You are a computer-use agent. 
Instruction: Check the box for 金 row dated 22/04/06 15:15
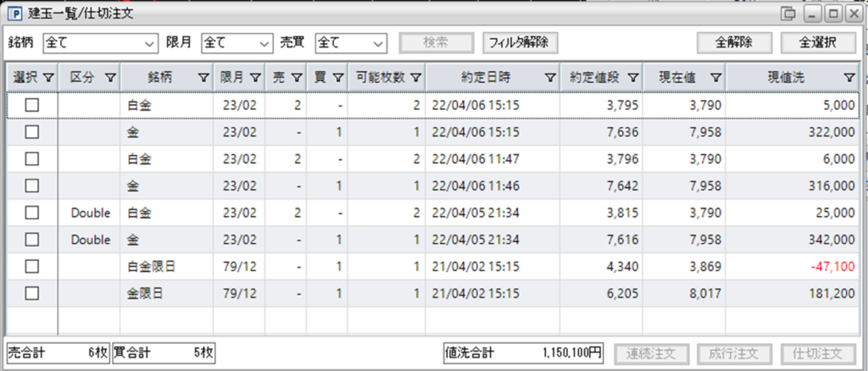(31, 132)
